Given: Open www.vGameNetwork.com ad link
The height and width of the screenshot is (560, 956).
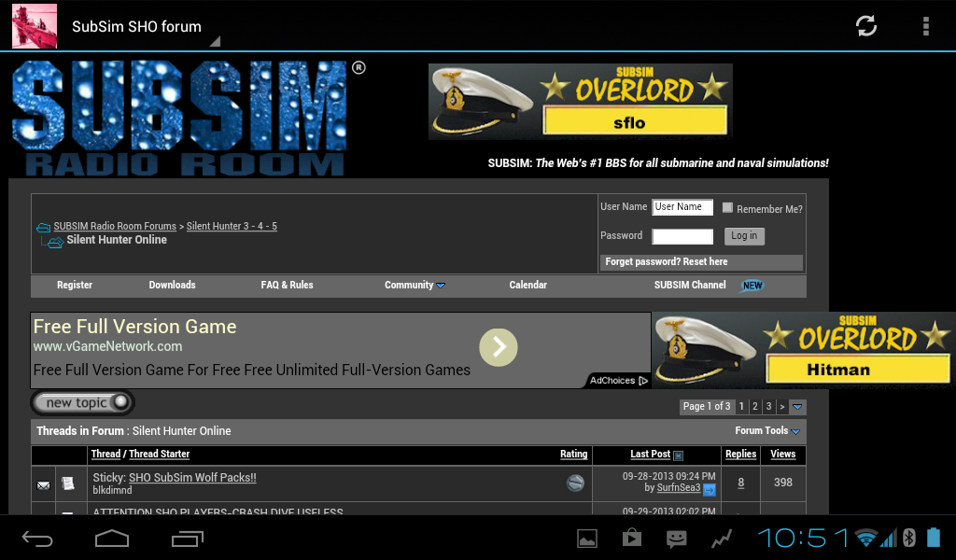Looking at the screenshot, I should click(108, 346).
